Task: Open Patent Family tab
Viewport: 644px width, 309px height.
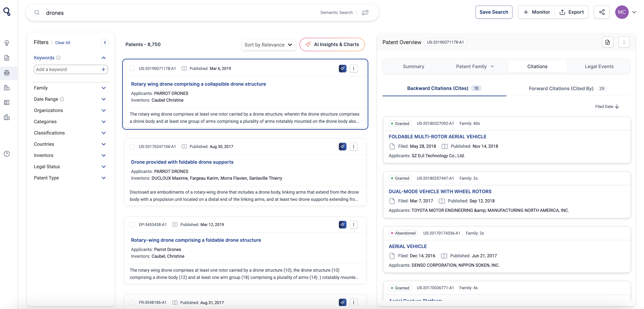Action: (474, 67)
